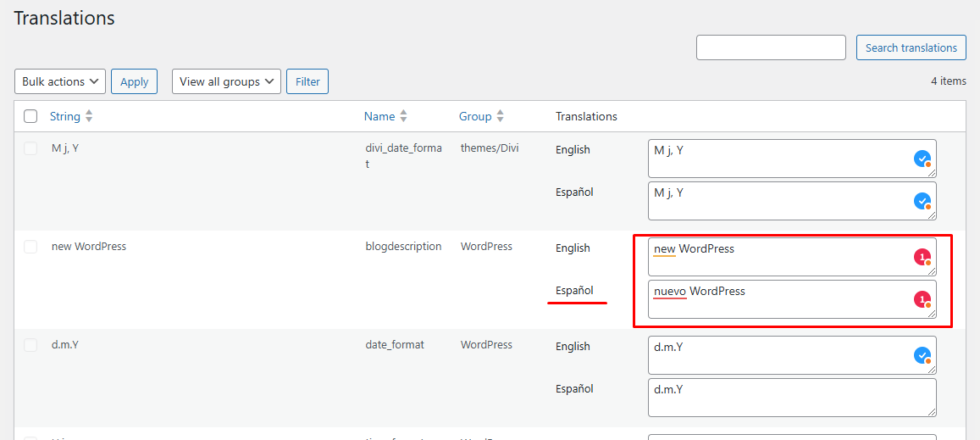980x440 pixels.
Task: Click the date_format name cell
Action: [395, 345]
